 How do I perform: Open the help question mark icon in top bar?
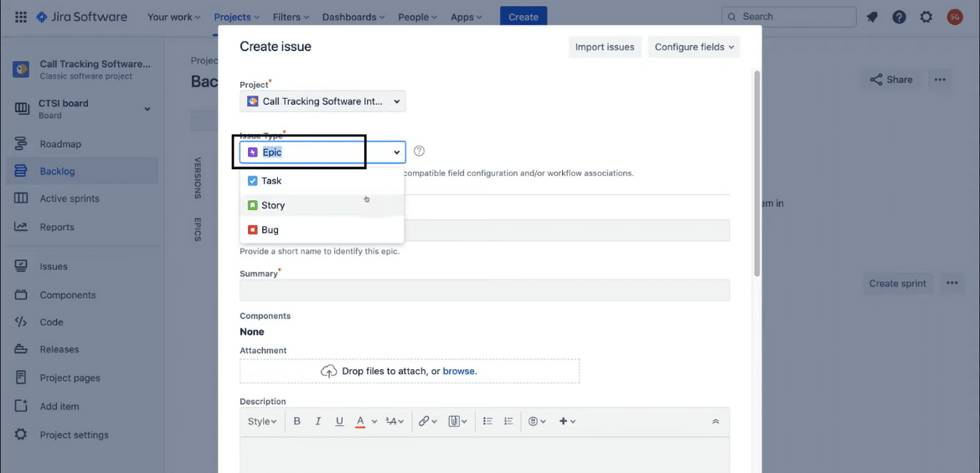[x=899, y=17]
